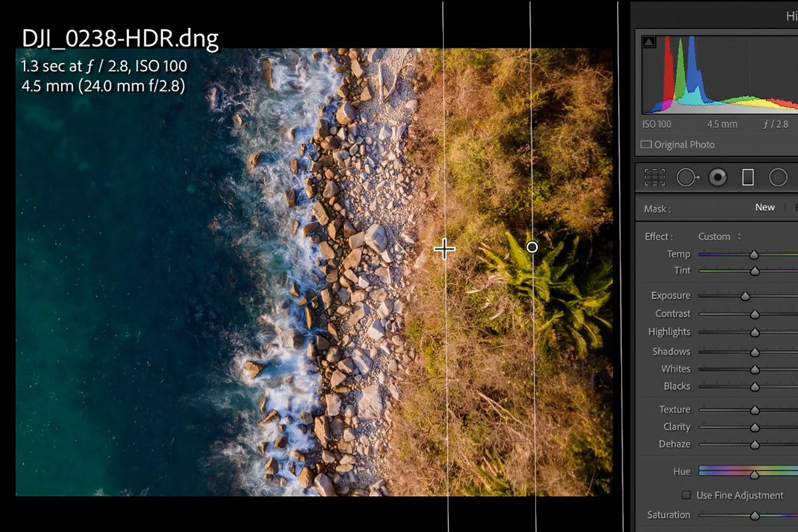Click inside the RGB histogram graph
The image size is (798, 532).
[719, 74]
